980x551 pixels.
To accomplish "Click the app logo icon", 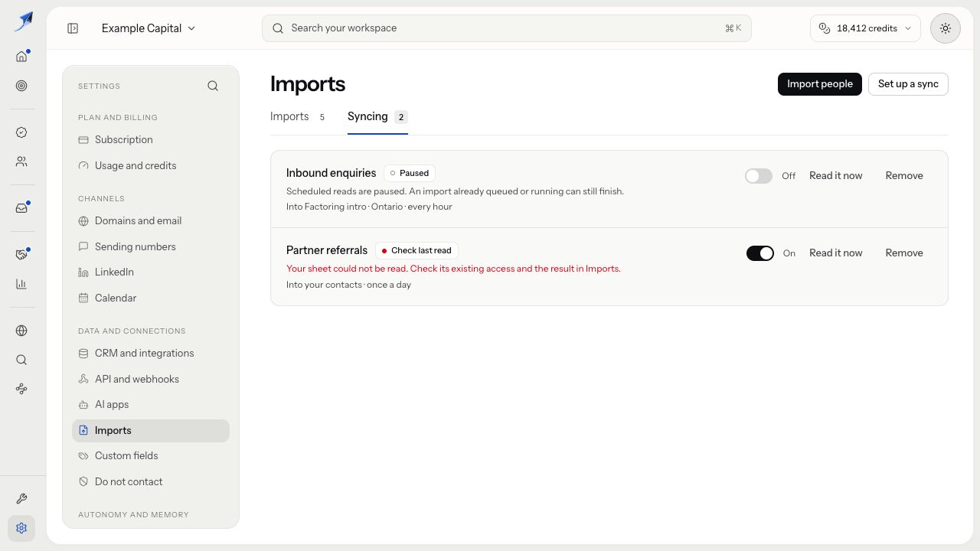I will click(x=23, y=21).
